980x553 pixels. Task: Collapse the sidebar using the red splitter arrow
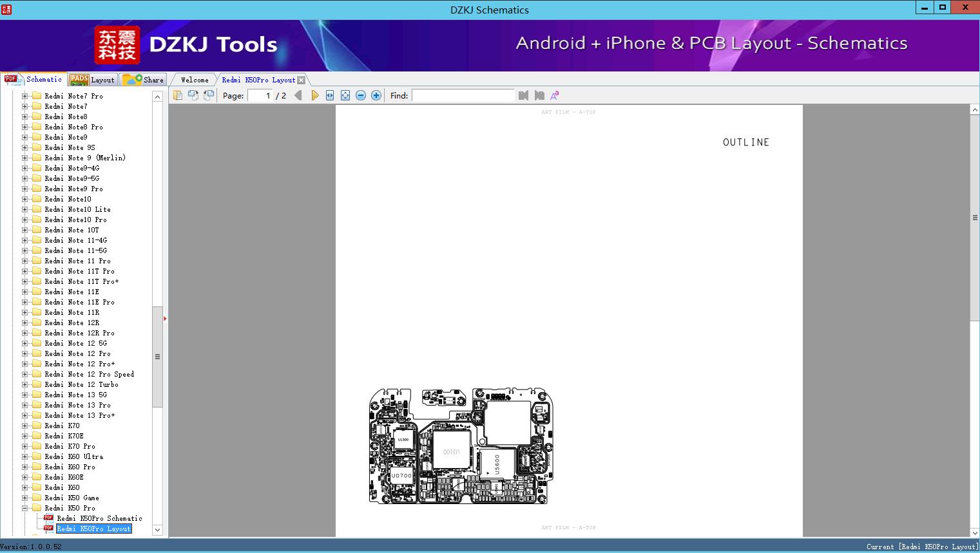click(165, 319)
